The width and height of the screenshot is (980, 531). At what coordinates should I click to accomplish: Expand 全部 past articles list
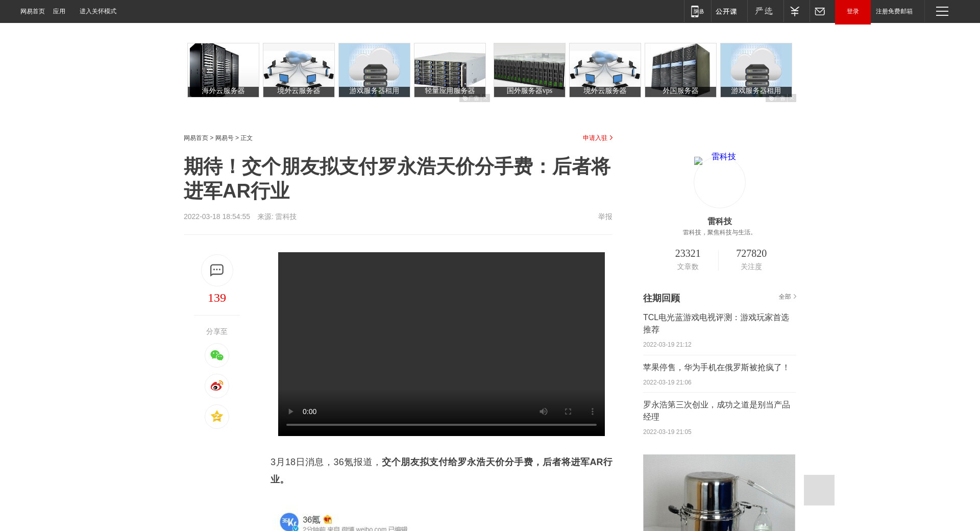coord(787,297)
